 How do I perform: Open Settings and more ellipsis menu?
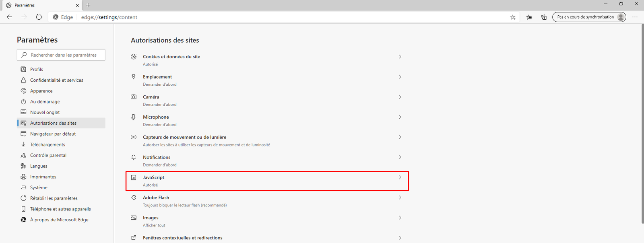[x=635, y=17]
